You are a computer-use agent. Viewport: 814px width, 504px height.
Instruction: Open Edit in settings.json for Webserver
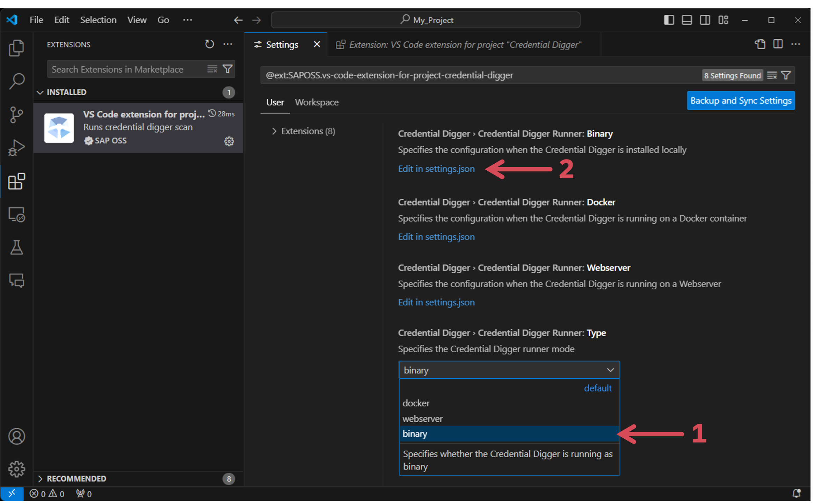(436, 302)
